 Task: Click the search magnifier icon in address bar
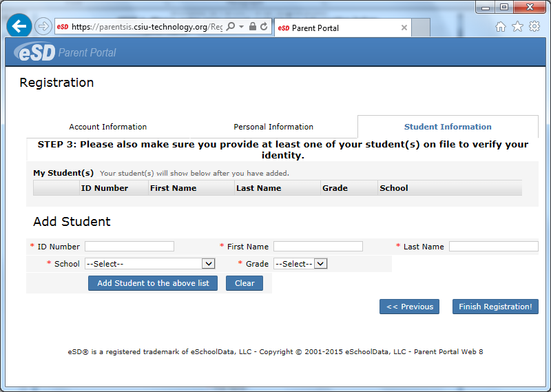pos(231,26)
